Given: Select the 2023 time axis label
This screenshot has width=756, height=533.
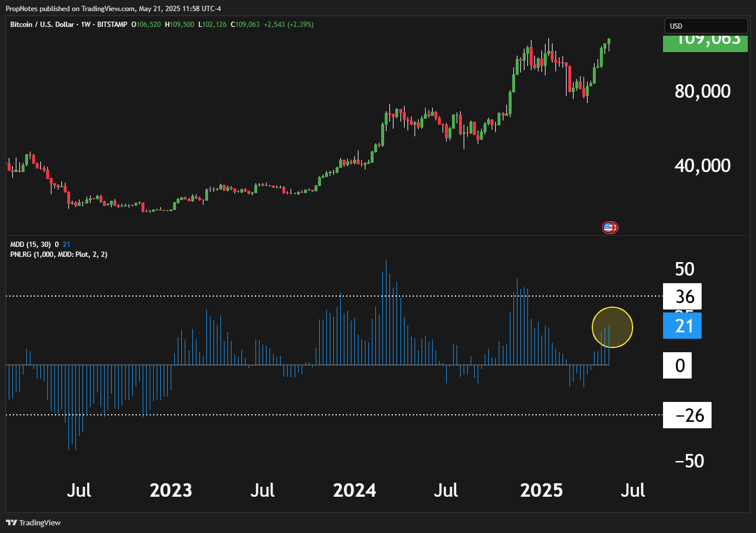Looking at the screenshot, I should 171,490.
